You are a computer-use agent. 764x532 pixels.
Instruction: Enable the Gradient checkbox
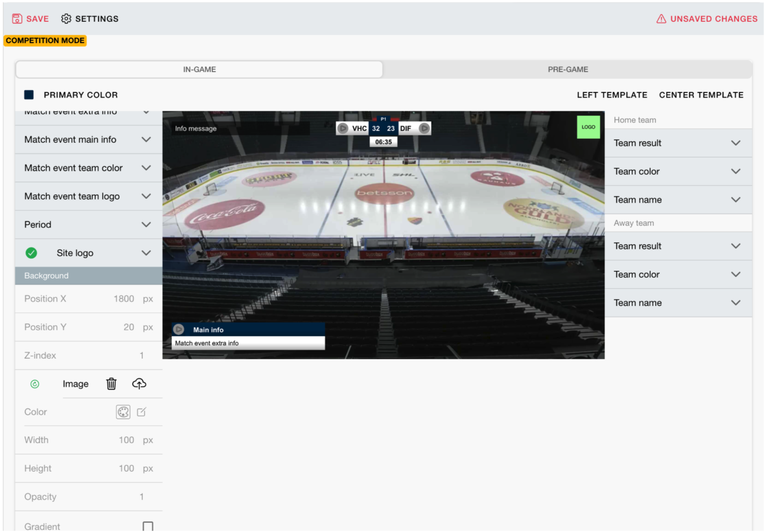(x=148, y=526)
